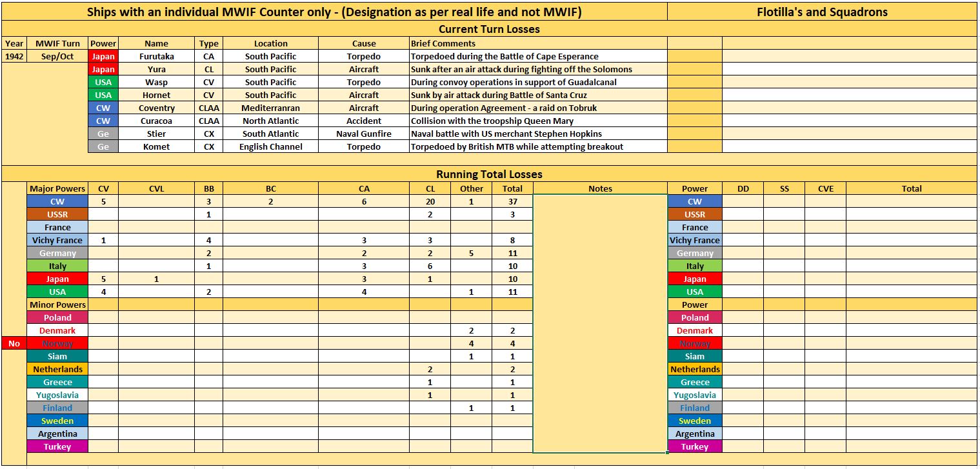The image size is (980, 469).
Task: Click the red No cell
Action: tap(14, 343)
